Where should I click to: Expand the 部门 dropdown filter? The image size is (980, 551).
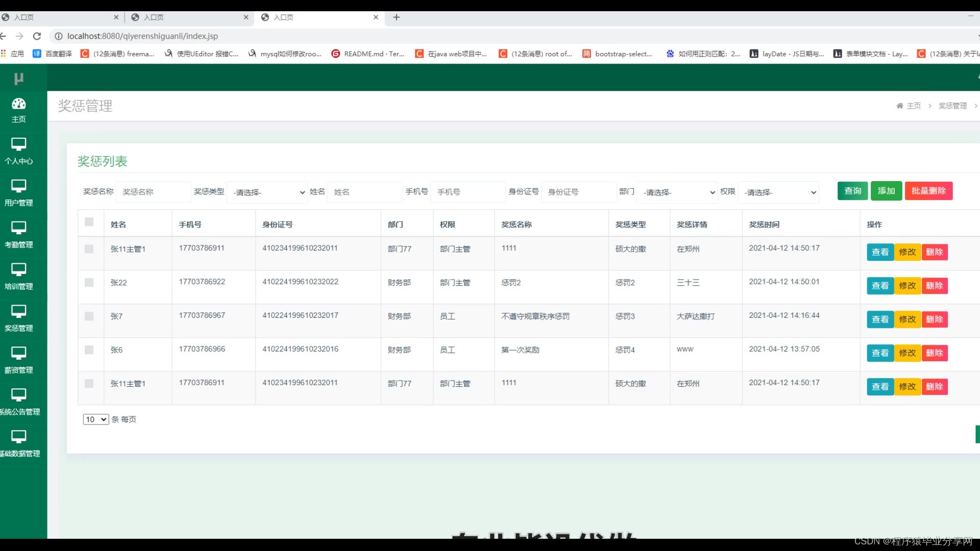tap(677, 192)
